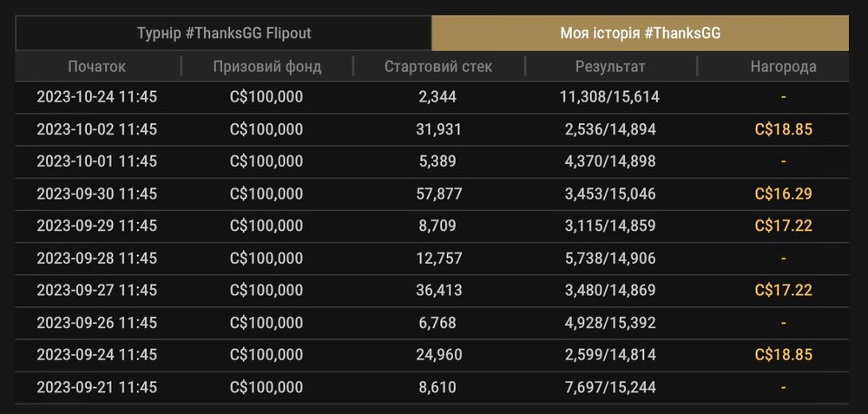Click the Призовий фонд column header
The height and width of the screenshot is (414, 868).
click(266, 67)
